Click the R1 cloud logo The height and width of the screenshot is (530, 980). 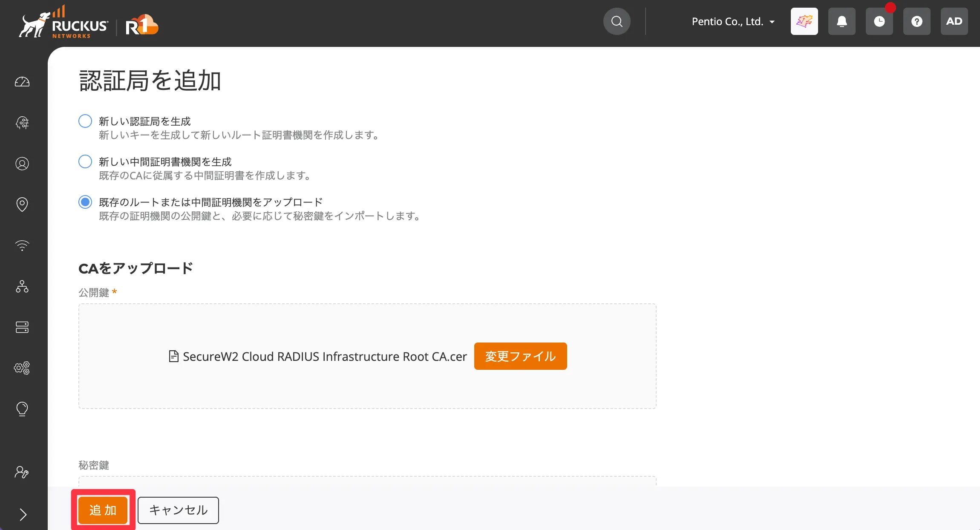[x=142, y=25]
